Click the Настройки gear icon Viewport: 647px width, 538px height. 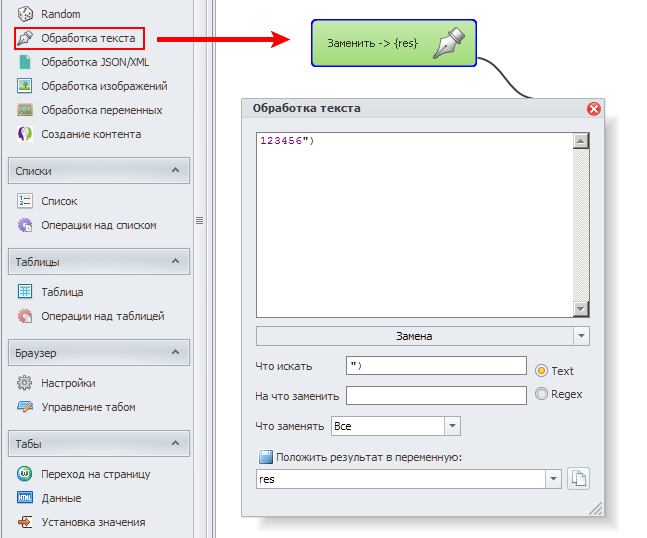[25, 383]
